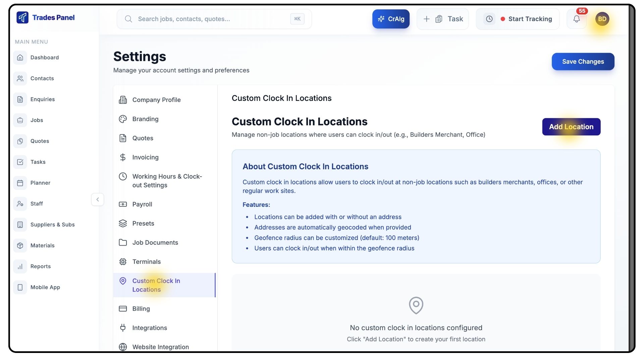Click the Trades Panel logo icon

22,17
